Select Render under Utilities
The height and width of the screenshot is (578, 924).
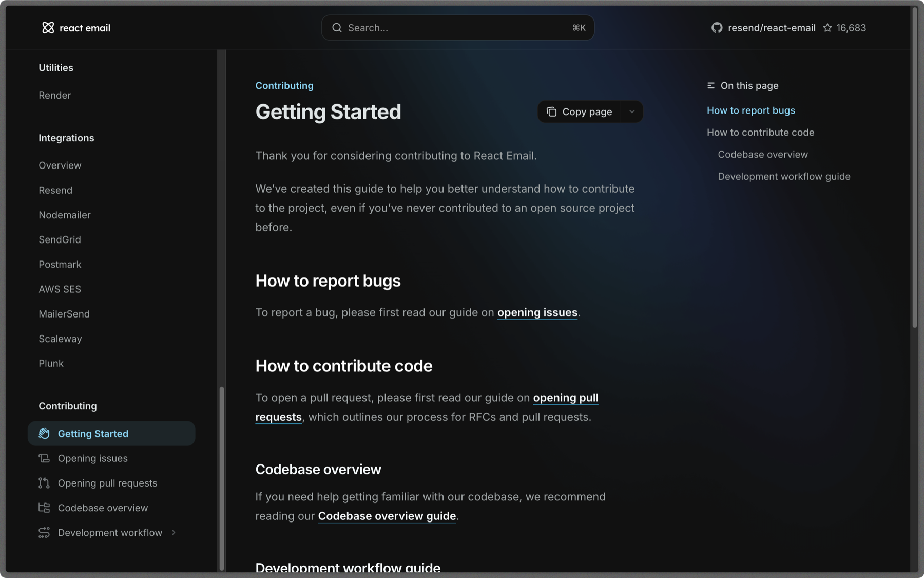[x=55, y=96]
